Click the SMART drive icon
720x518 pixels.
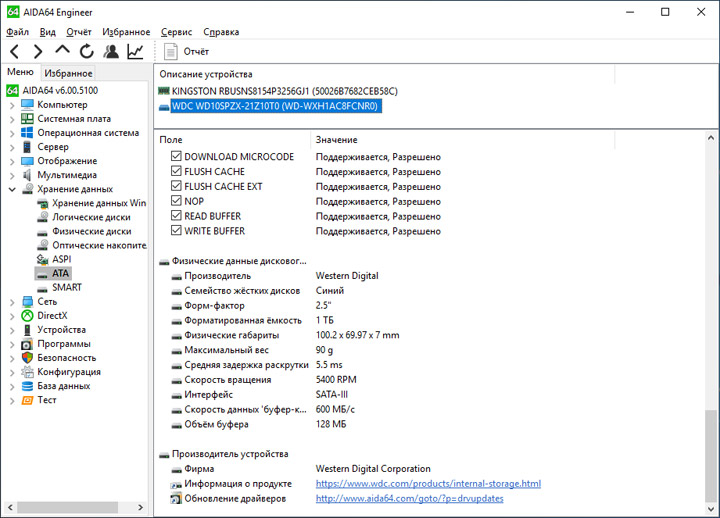click(42, 289)
